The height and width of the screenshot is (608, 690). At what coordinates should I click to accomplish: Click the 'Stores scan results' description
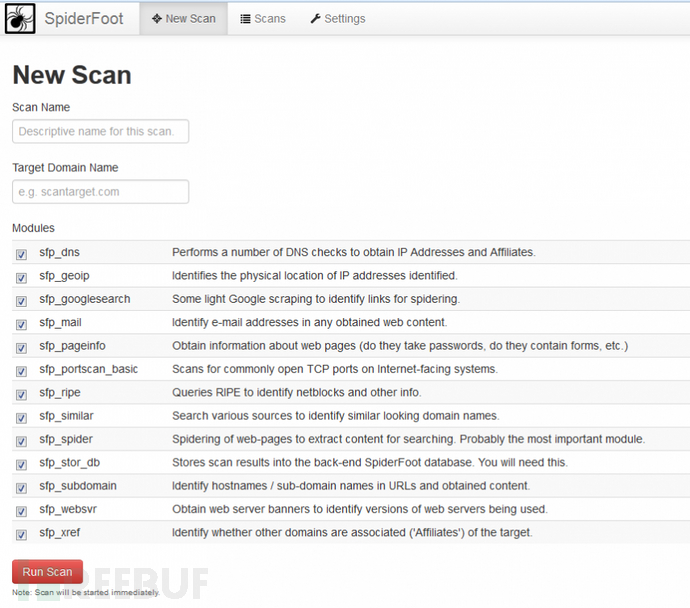tap(370, 462)
